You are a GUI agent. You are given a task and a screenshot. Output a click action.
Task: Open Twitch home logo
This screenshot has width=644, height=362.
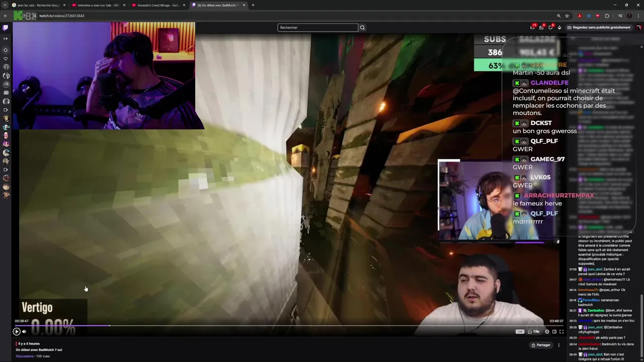coord(6,28)
